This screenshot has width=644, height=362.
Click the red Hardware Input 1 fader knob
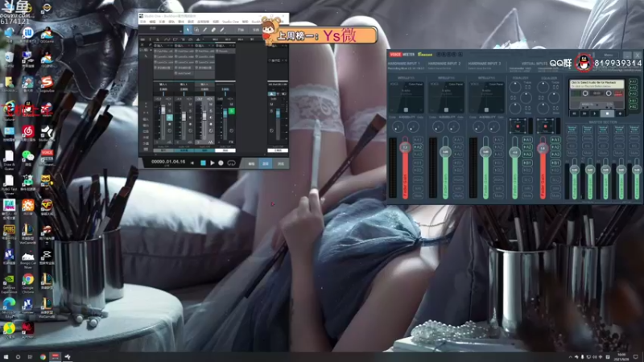click(406, 147)
